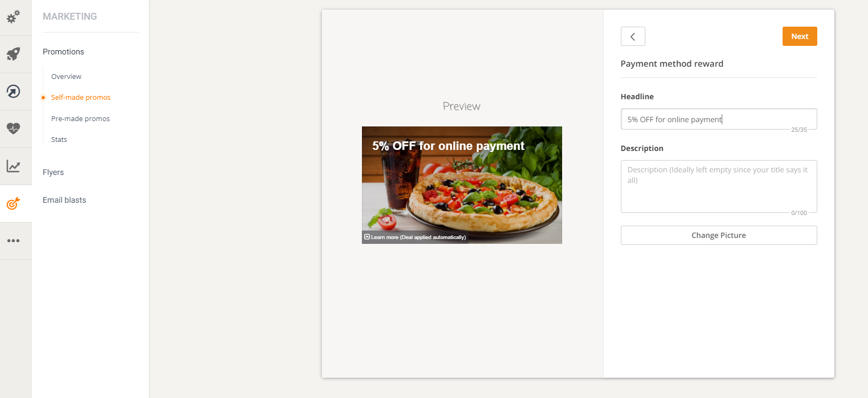Open the circled arrow icon in sidebar

point(13,91)
